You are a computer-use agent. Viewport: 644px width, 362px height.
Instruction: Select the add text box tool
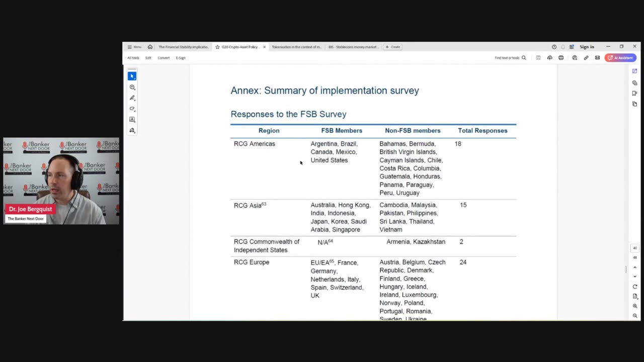click(132, 120)
